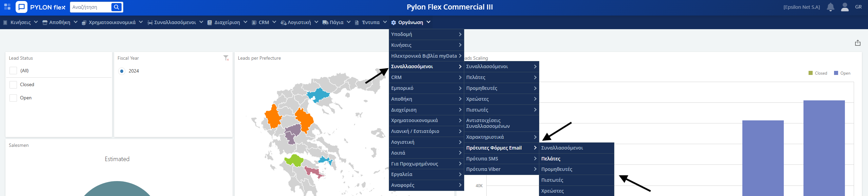Image resolution: width=868 pixels, height=196 pixels.
Task: Open Ηλεκτρονικά Βιβλία myData menu item
Action: [427, 56]
